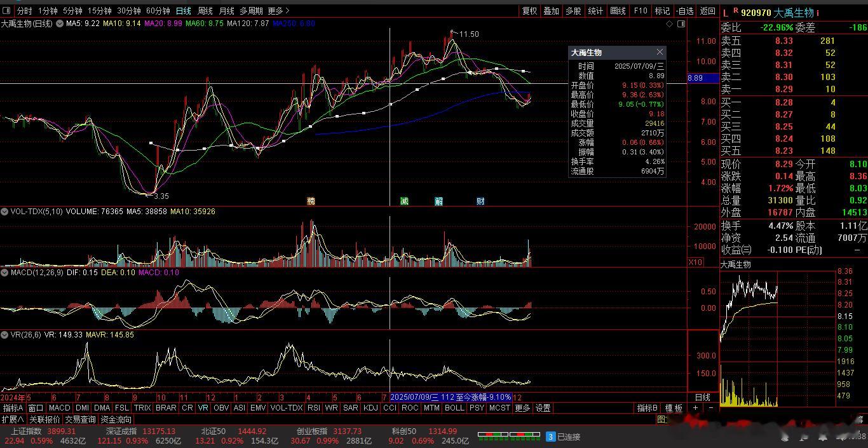Open dropdown arrow beside 大禹生物(日线)
The height and width of the screenshot is (448, 868).
coord(60,24)
